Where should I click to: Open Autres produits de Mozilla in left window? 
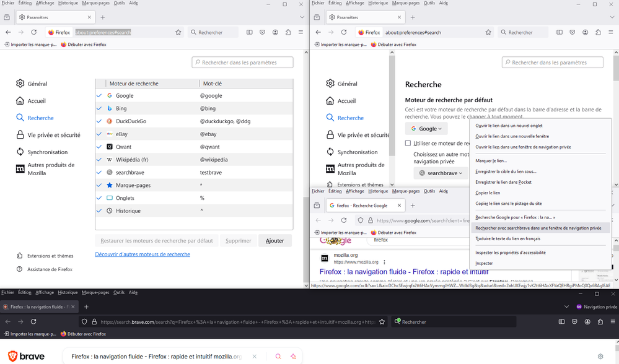[46, 169]
